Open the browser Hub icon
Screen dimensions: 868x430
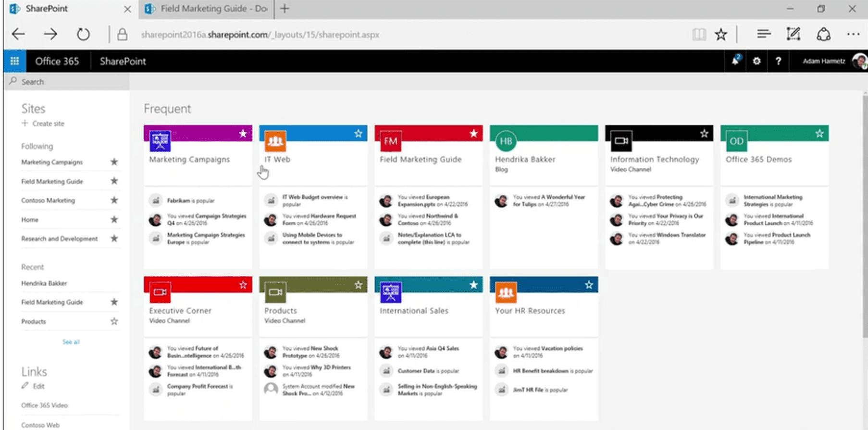[x=764, y=34]
